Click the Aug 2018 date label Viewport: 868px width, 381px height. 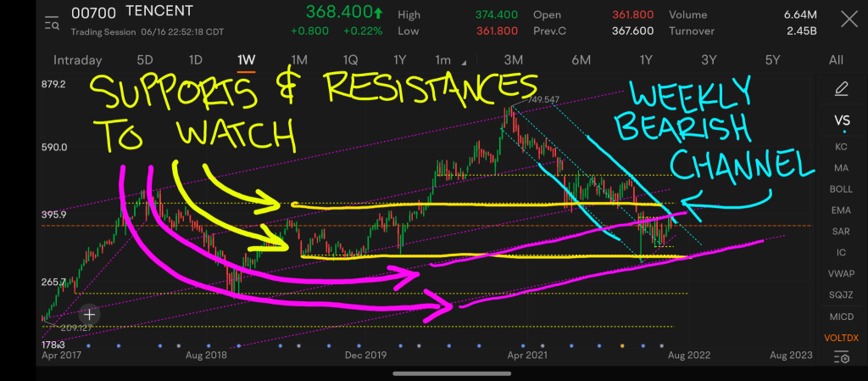pos(204,355)
